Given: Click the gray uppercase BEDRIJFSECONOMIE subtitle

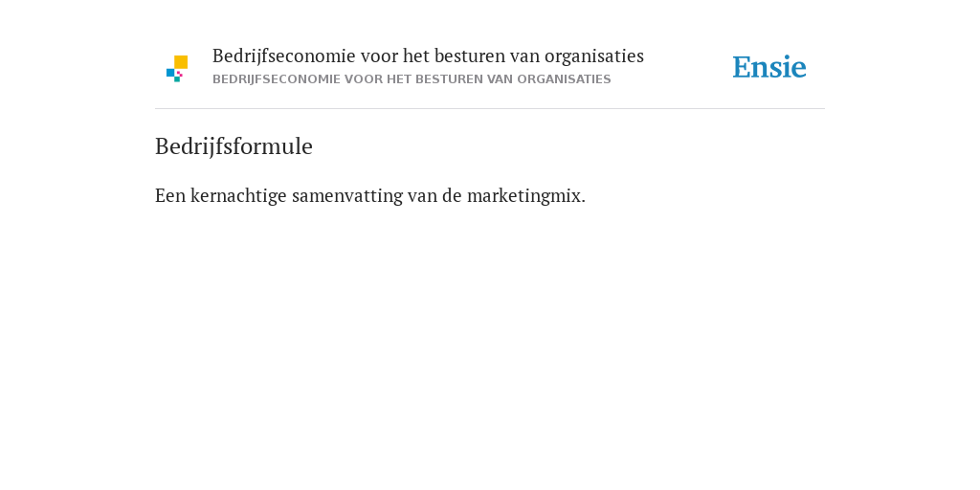Looking at the screenshot, I should click(412, 79).
